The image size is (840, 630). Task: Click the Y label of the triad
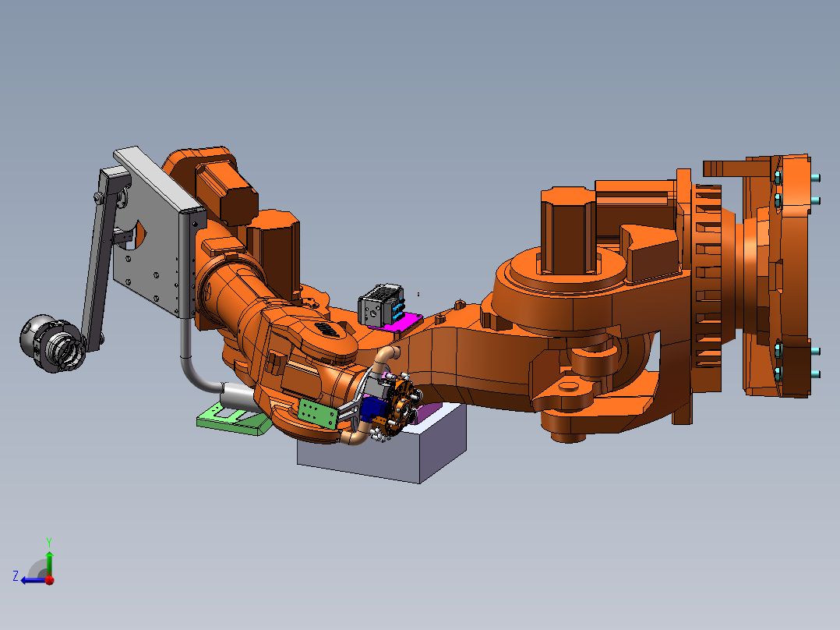(49, 542)
